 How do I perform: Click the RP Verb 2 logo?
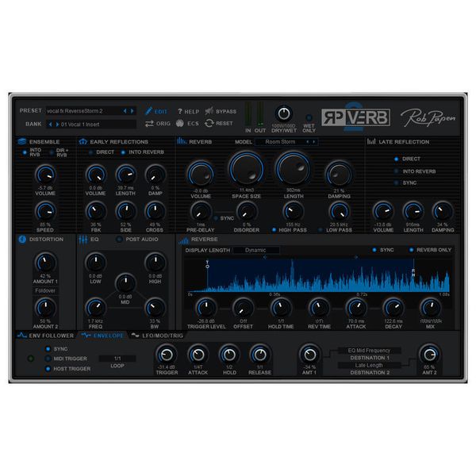coord(355,117)
